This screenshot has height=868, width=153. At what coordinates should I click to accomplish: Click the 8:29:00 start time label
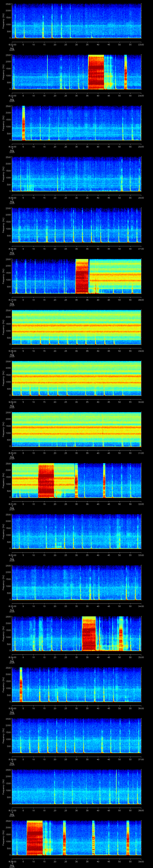click(12, 402)
